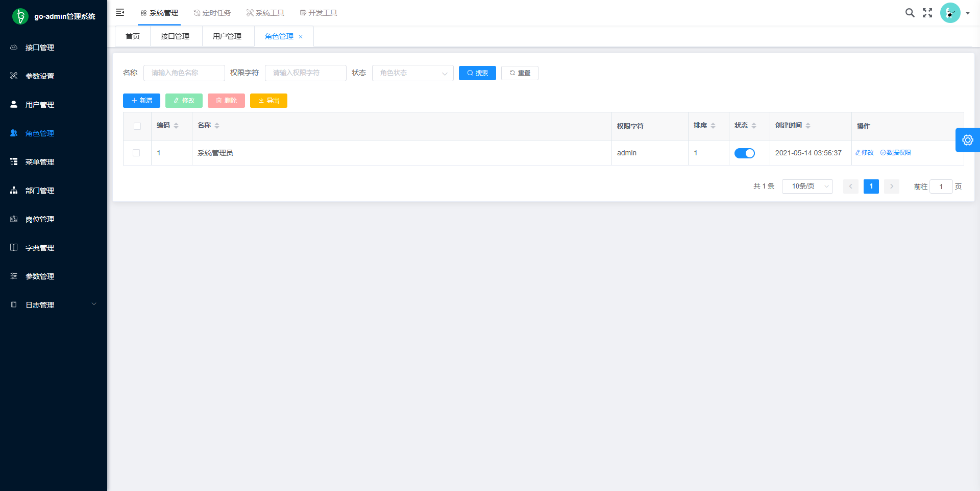Open the 角色状态 status dropdown
This screenshot has height=491, width=980.
[x=412, y=73]
